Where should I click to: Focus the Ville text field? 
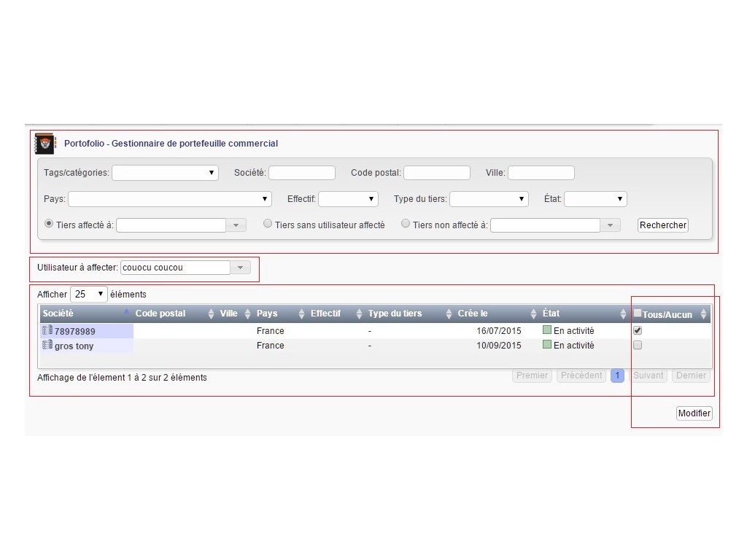[x=541, y=173]
